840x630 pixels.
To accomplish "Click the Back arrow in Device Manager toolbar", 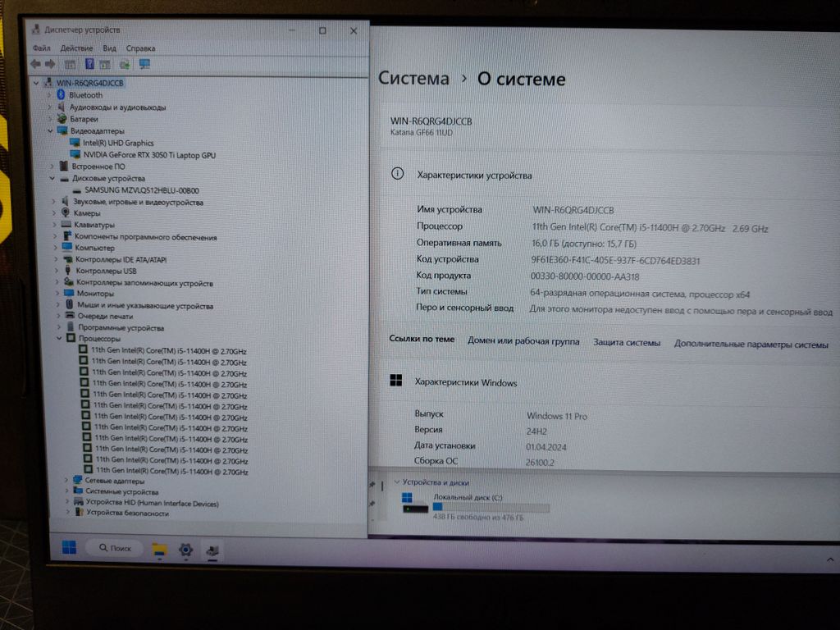I will pos(36,64).
